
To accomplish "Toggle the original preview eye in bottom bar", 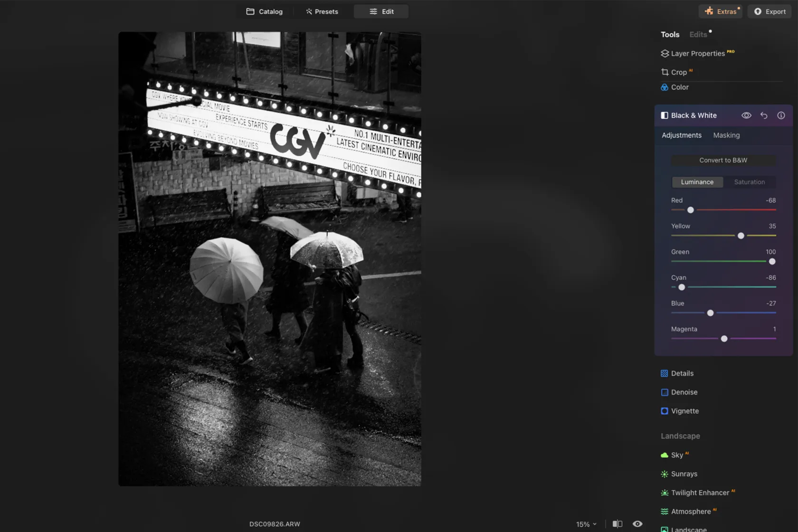I will click(x=637, y=524).
